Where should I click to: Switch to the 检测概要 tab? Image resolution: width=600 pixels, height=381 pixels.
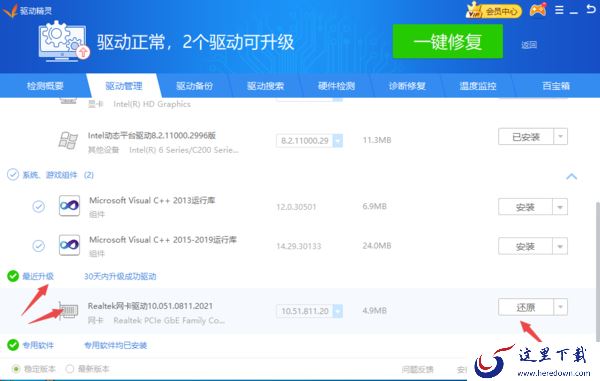pos(45,86)
